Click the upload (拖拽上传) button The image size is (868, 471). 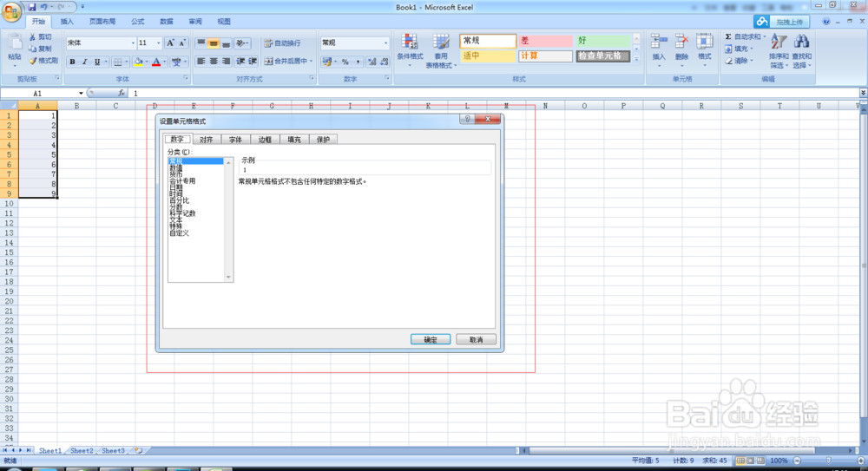coord(782,22)
